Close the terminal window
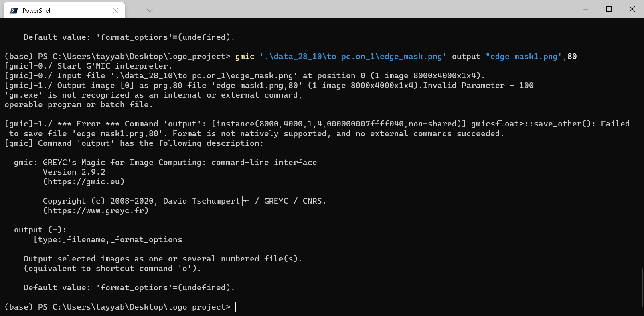Viewport: 644px width, 316px height. coord(632,9)
